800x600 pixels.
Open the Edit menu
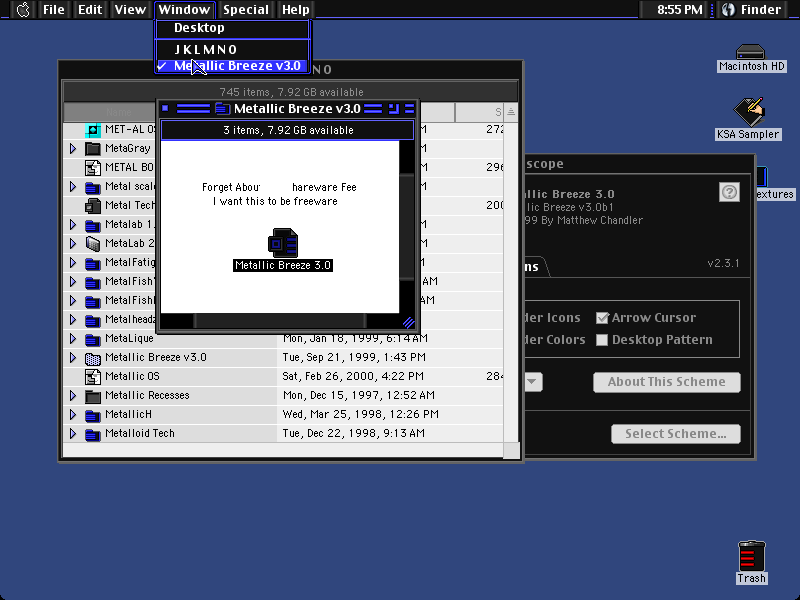90,10
